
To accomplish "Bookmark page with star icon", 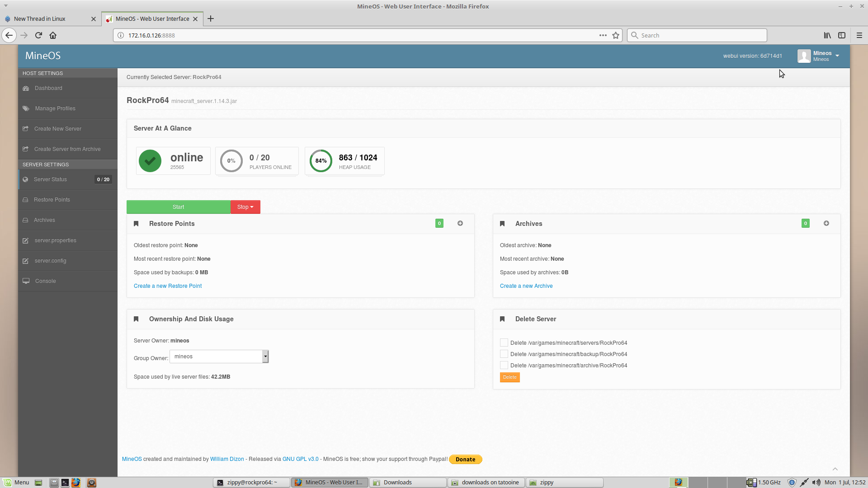I will click(616, 35).
